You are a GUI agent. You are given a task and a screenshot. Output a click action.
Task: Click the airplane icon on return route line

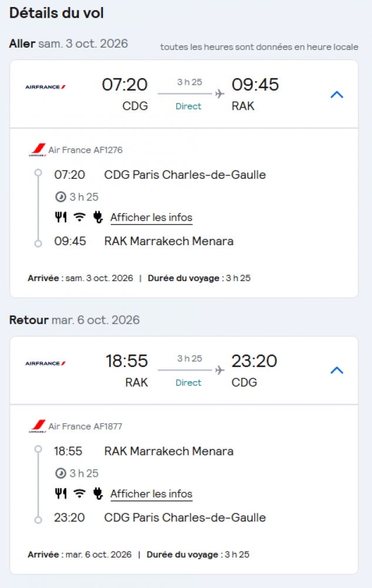tap(220, 370)
